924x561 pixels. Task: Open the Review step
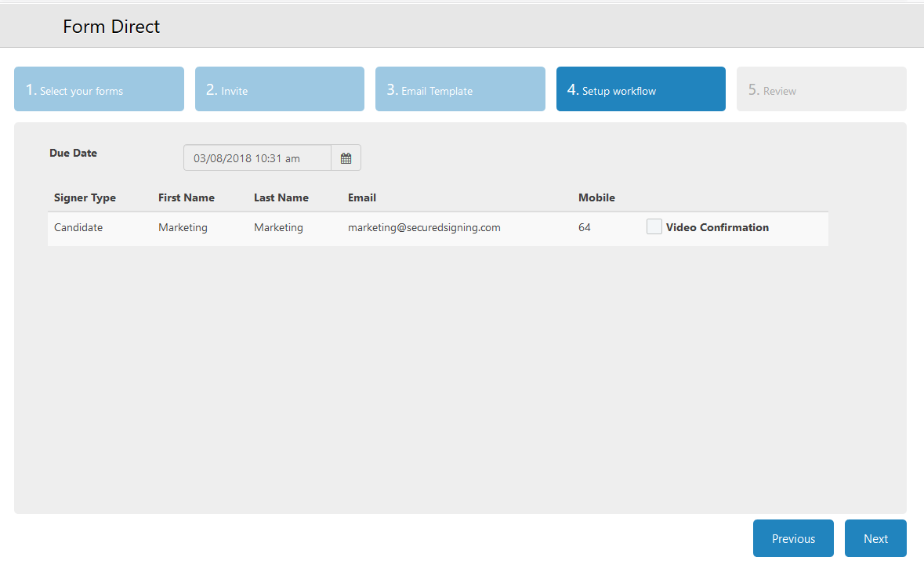821,89
